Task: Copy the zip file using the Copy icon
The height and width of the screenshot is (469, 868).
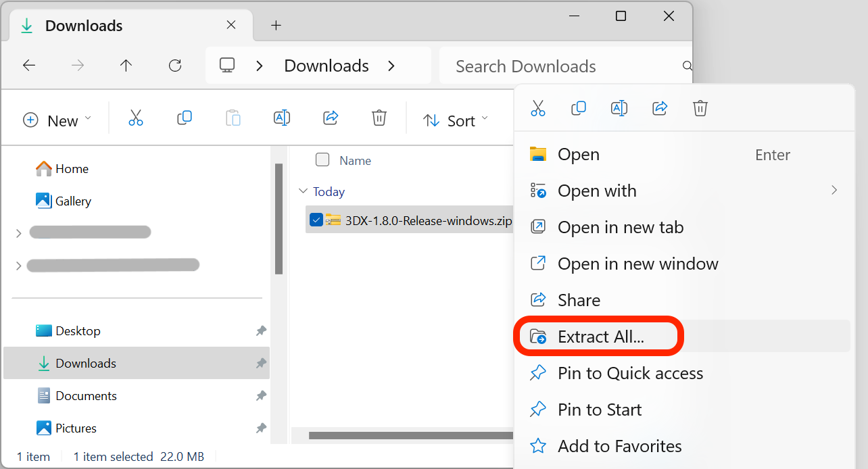Action: click(579, 108)
